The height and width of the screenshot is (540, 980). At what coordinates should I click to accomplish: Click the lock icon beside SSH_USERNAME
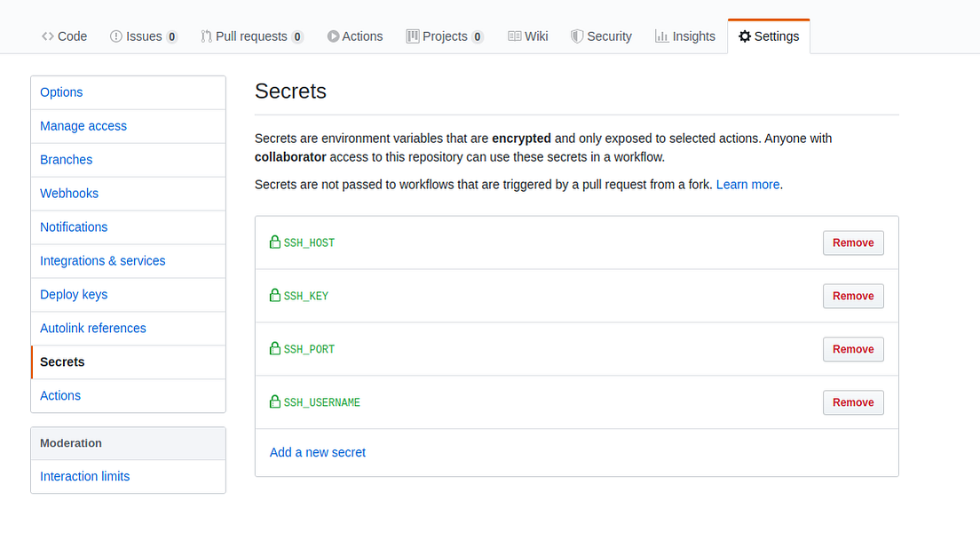coord(274,401)
